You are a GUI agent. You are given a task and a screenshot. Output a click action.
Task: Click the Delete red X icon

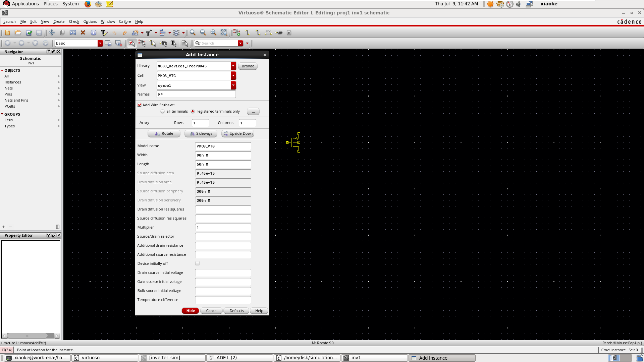[83, 33]
